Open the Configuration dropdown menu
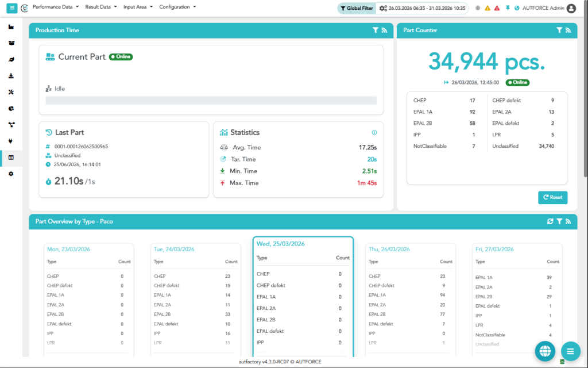Screen dimensions: 588x368 (x=177, y=7)
